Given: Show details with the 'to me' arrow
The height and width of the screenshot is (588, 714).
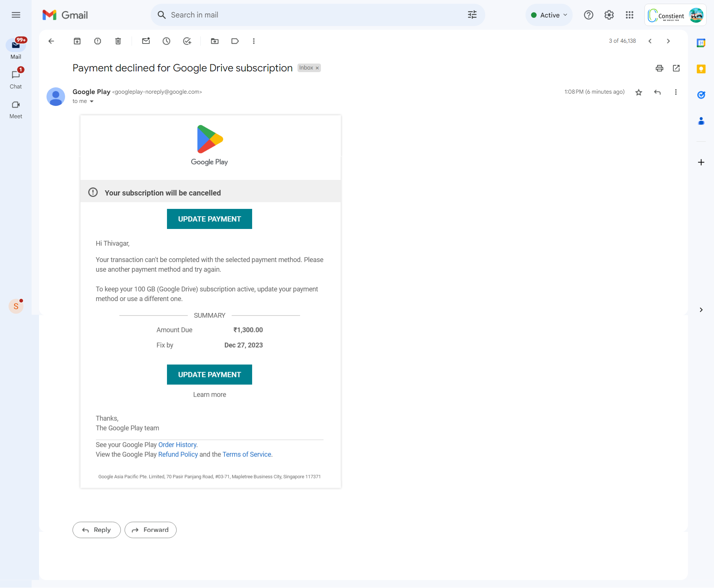Looking at the screenshot, I should pos(91,101).
